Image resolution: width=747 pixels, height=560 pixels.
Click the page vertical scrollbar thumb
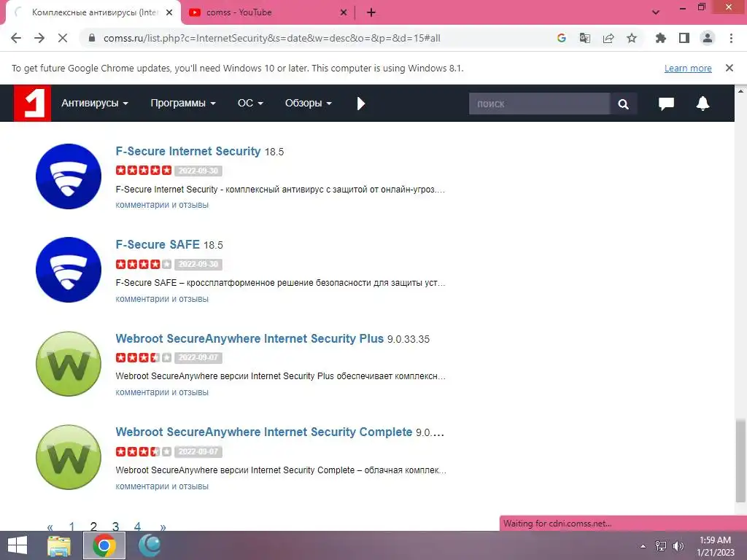pos(740,461)
